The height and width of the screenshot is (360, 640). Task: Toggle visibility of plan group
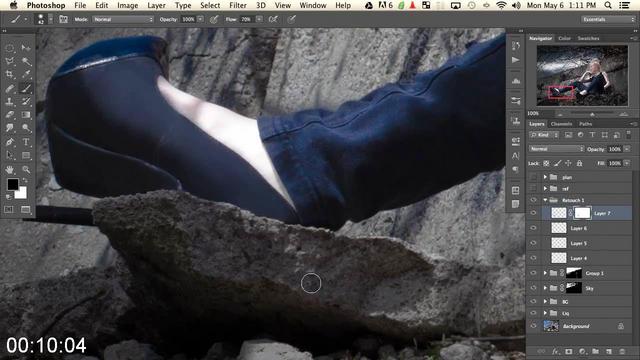click(x=533, y=177)
